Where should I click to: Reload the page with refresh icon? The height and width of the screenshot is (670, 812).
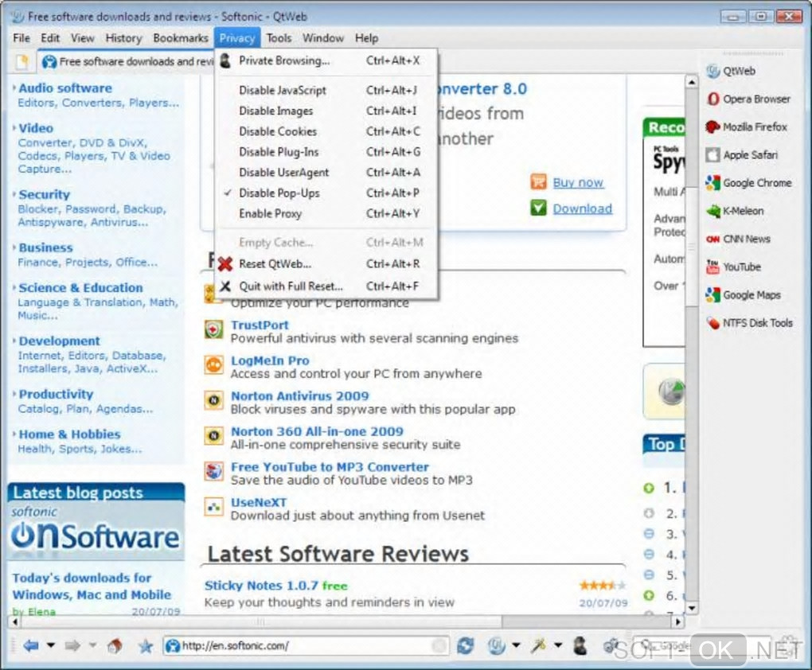(465, 645)
